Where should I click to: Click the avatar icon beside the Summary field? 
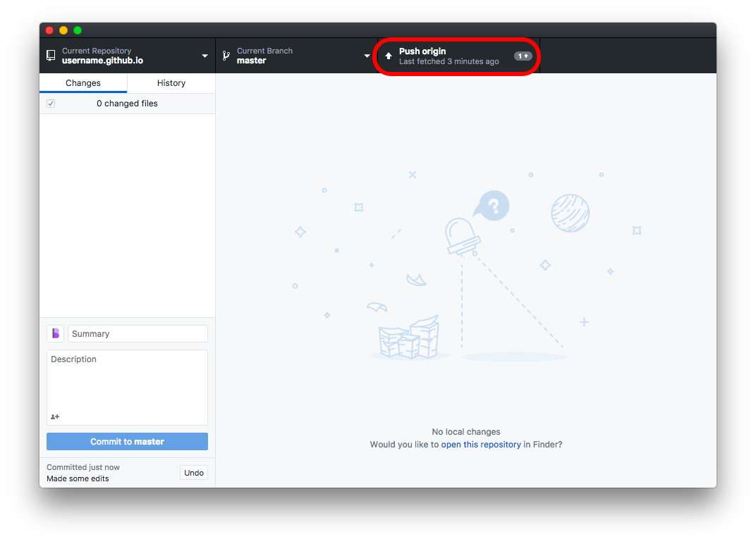point(55,333)
